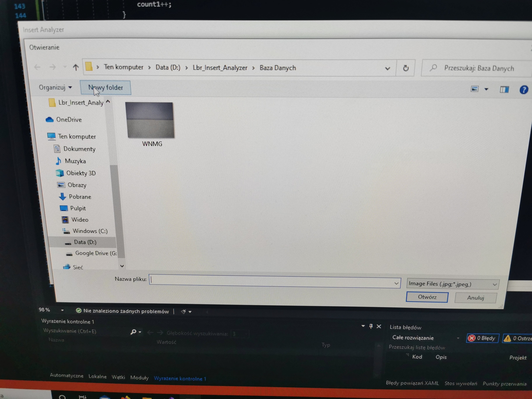Expand the address bar history dropdown
The image size is (532, 399).
[387, 69]
